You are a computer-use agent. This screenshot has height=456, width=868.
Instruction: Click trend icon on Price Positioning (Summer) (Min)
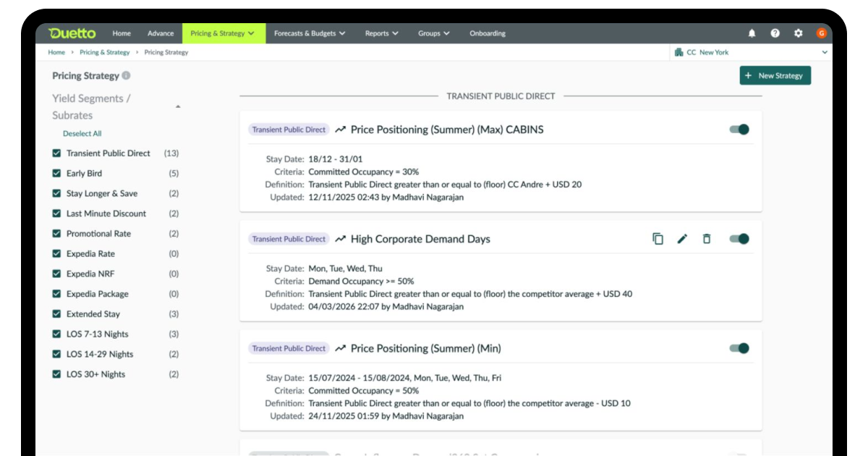pos(341,348)
